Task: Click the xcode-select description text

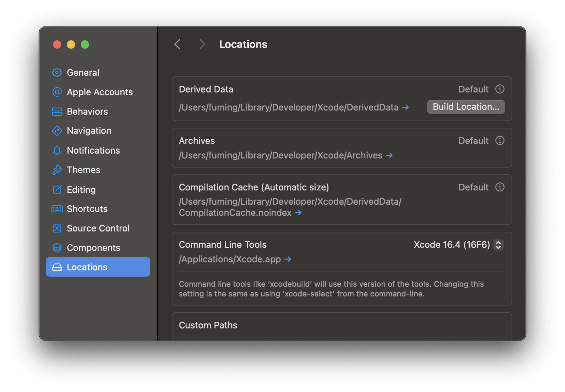Action: (331, 289)
